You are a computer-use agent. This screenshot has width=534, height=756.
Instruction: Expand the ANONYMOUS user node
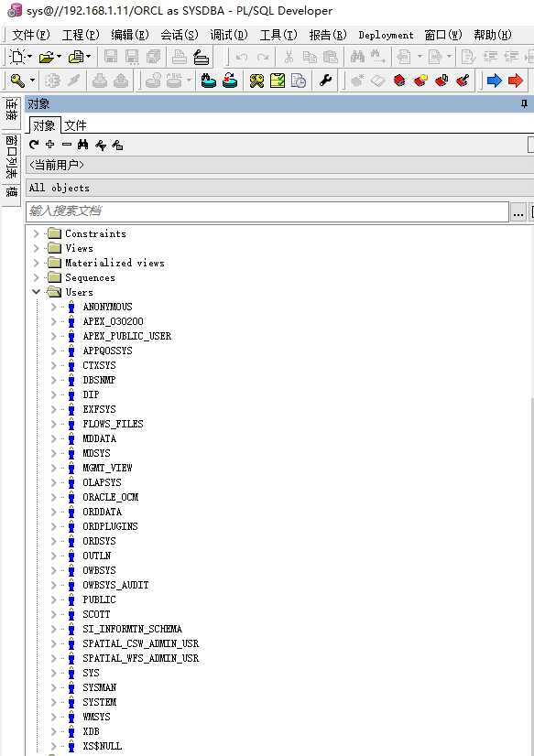(53, 307)
